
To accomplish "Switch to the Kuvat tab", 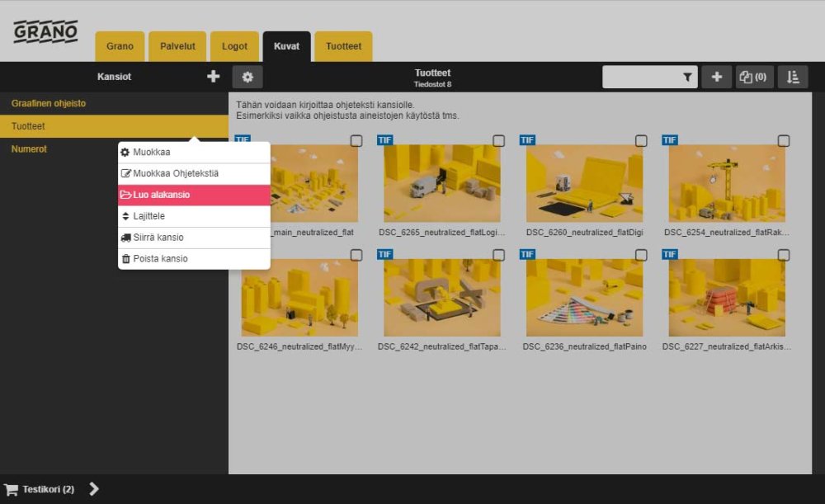I will tap(287, 46).
